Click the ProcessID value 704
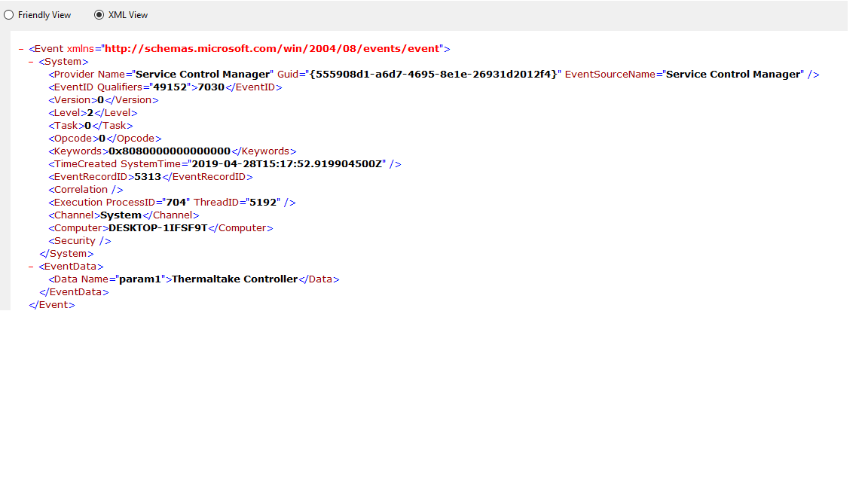 tap(177, 202)
